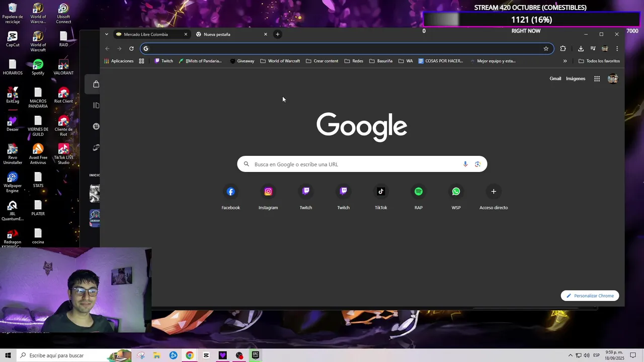Open the TikTok shortcut

381,197
